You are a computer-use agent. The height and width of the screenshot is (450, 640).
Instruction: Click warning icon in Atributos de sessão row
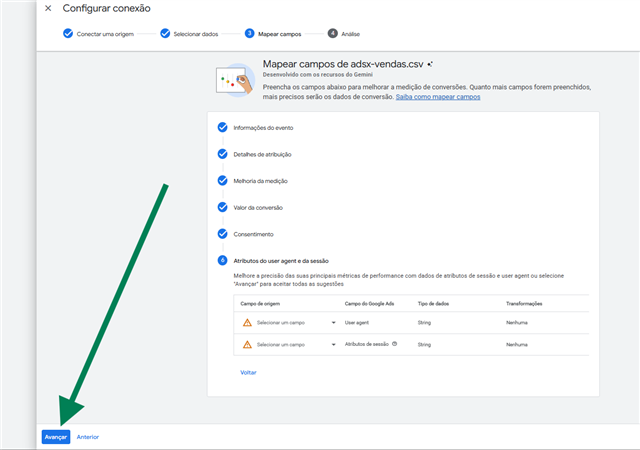click(247, 345)
